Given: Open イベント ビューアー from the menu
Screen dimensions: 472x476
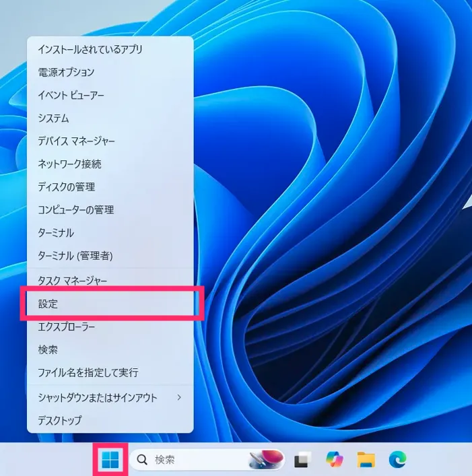Looking at the screenshot, I should click(71, 95).
